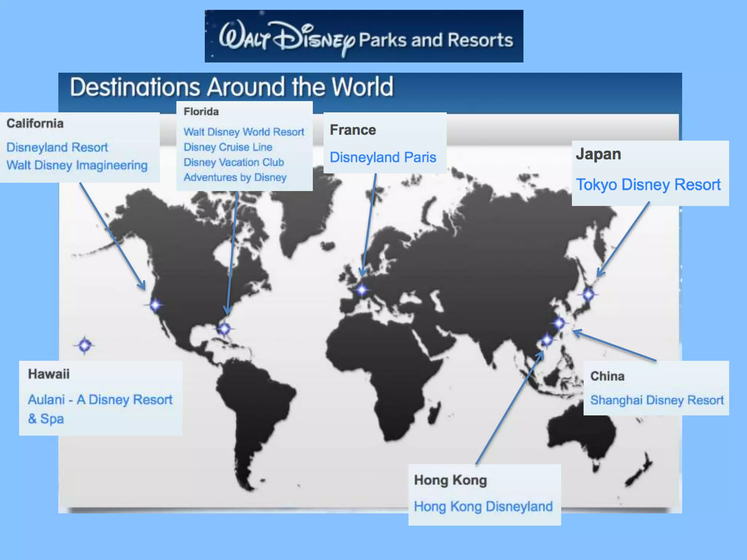This screenshot has height=560, width=747.
Task: Click the Hong Kong star marker
Action: point(547,340)
